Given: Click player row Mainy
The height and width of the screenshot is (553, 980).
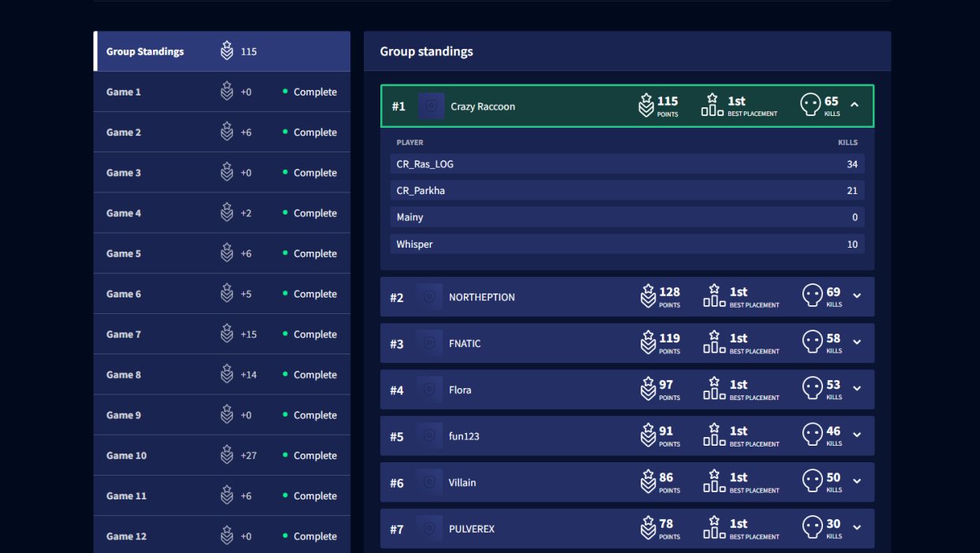Looking at the screenshot, I should 627,217.
